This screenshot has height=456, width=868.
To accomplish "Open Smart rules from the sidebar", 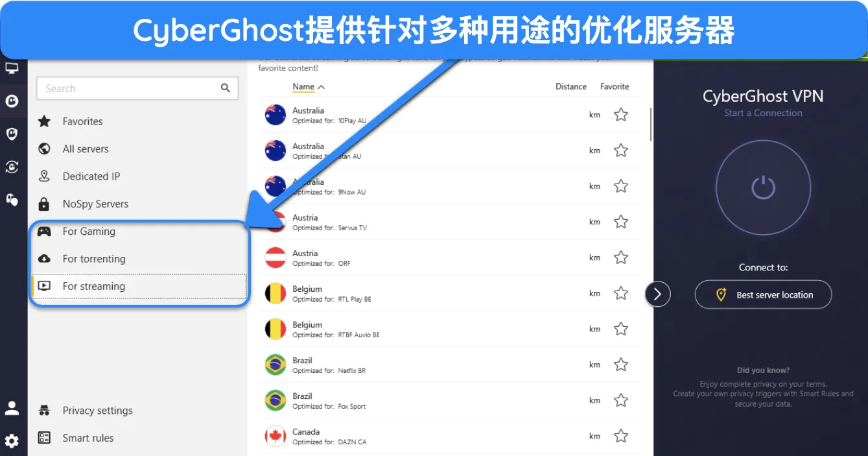I will coord(88,438).
